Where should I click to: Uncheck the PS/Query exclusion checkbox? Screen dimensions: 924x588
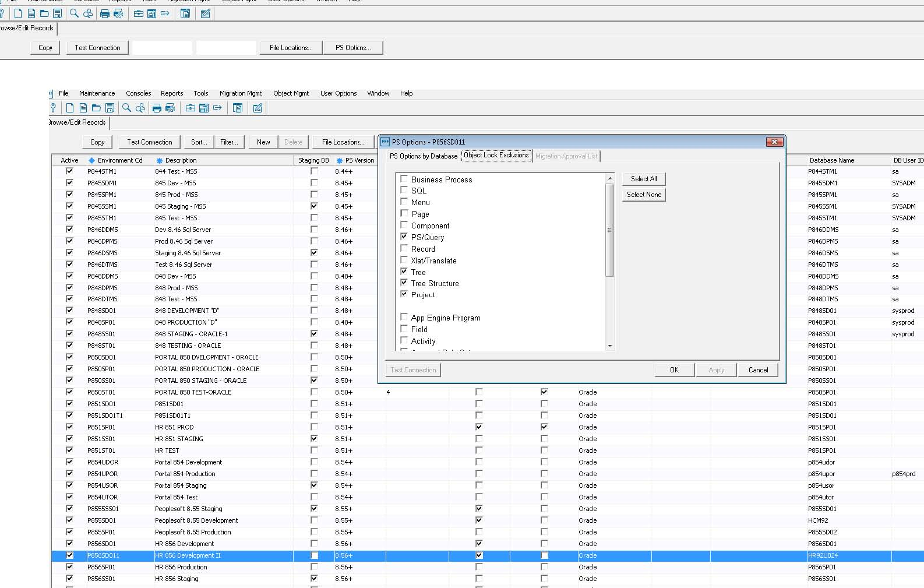click(x=404, y=237)
